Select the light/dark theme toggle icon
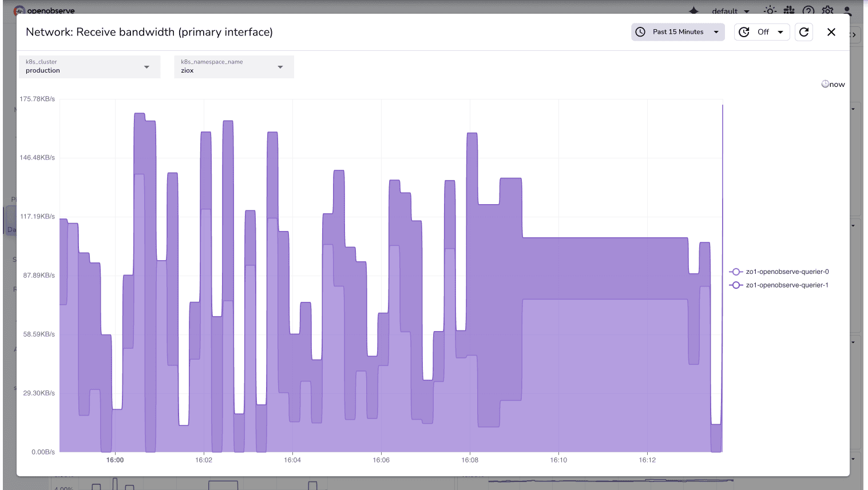 [769, 10]
